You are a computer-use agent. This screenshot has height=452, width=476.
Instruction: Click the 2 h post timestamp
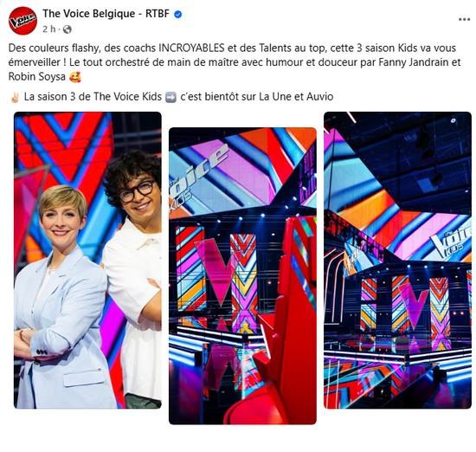(49, 29)
